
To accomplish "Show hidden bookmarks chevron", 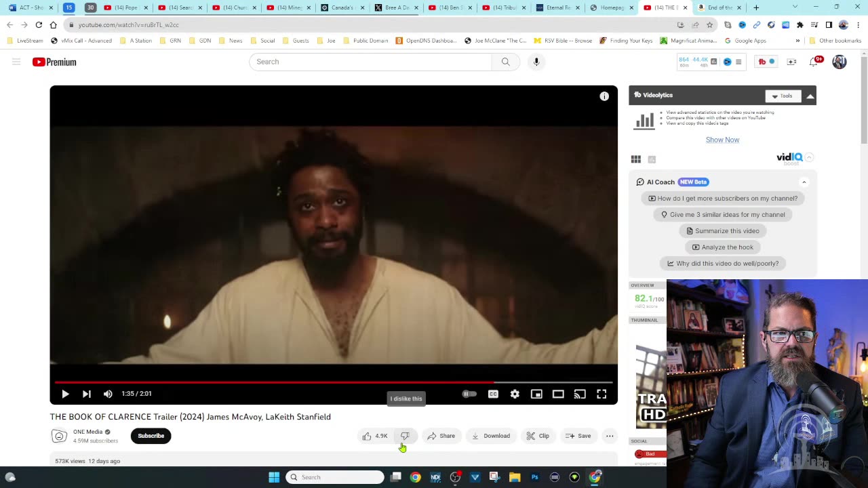I will tap(797, 41).
